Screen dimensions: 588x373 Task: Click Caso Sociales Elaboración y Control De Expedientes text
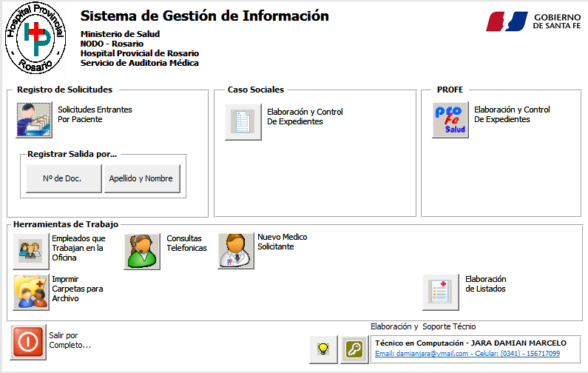coord(305,117)
